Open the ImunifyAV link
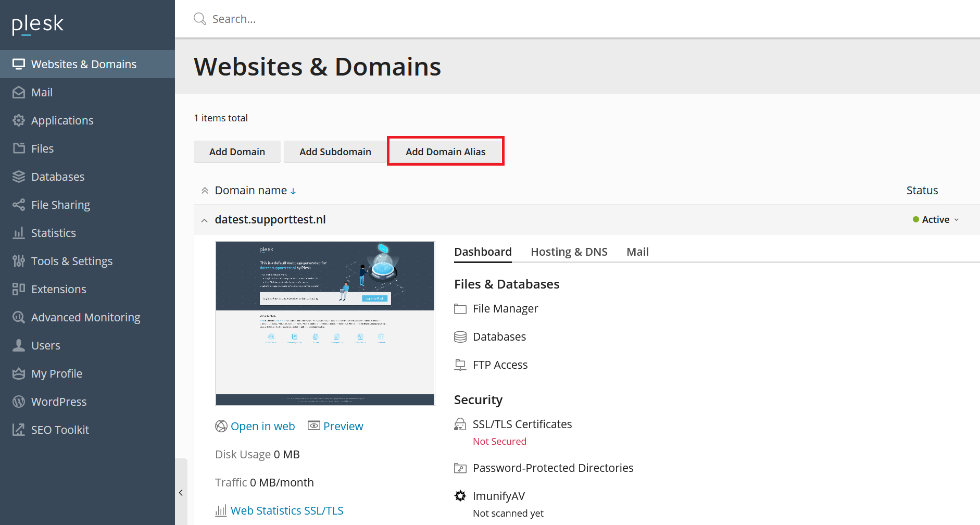The height and width of the screenshot is (525, 980). pyautogui.click(x=499, y=496)
